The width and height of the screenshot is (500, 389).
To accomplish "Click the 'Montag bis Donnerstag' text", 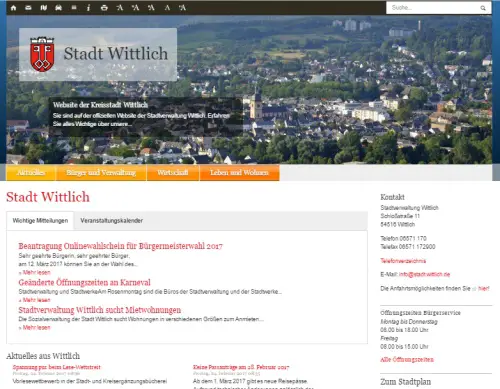I will [x=409, y=322].
